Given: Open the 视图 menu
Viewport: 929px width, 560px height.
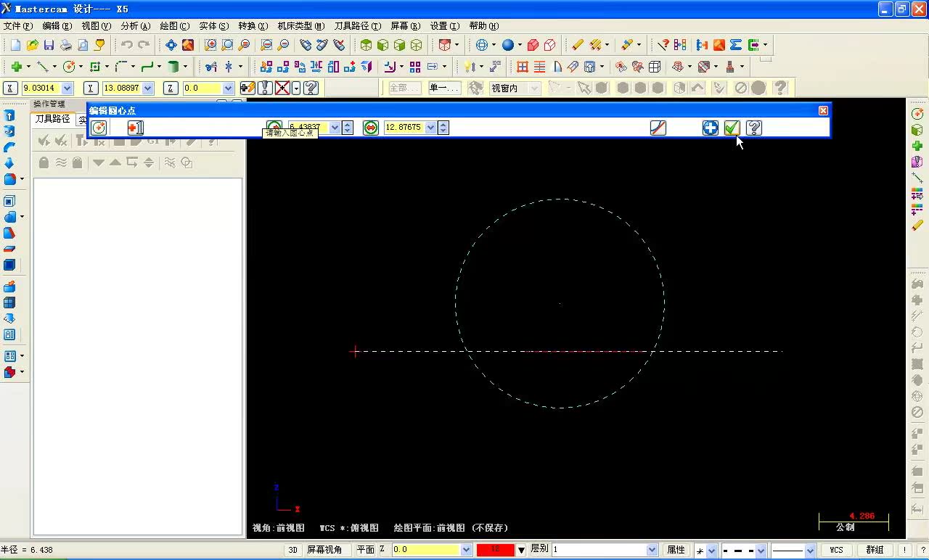Looking at the screenshot, I should tap(95, 25).
